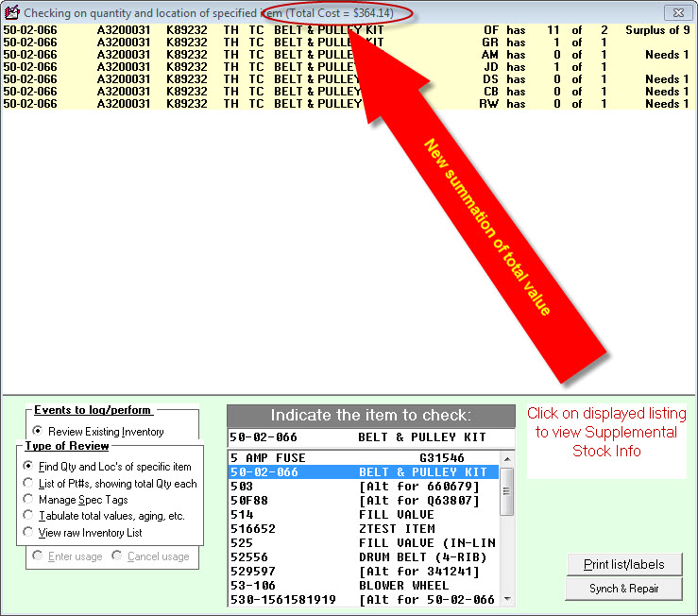Choose Find Qty and Loc's of specific item
Viewport: 698px width, 616px height.
click(29, 467)
